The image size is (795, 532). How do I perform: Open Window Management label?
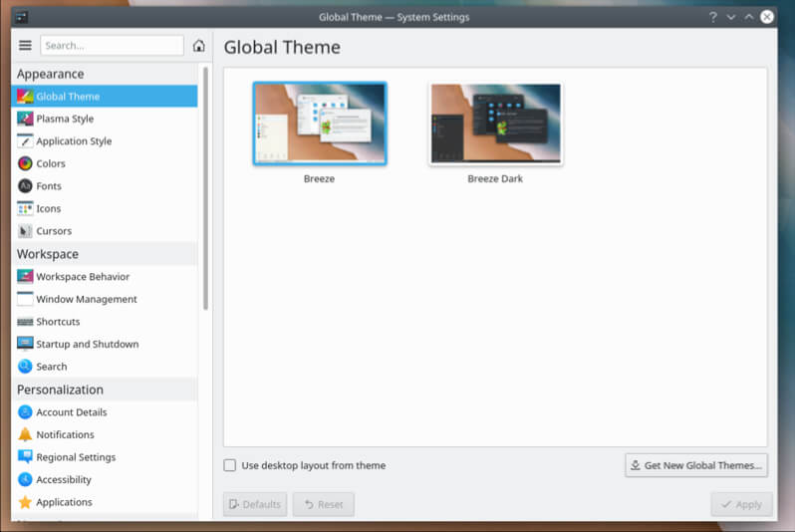tap(87, 299)
